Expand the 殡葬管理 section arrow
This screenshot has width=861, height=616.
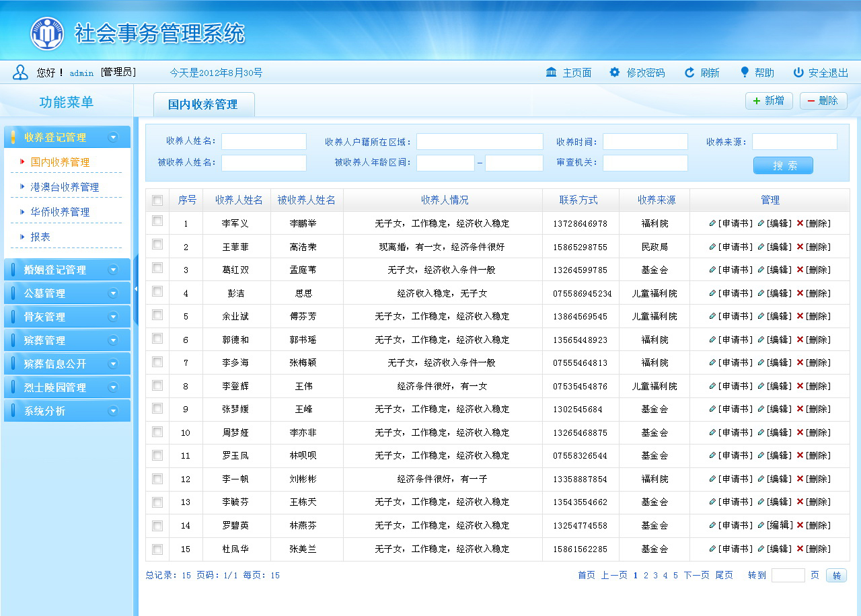click(113, 340)
